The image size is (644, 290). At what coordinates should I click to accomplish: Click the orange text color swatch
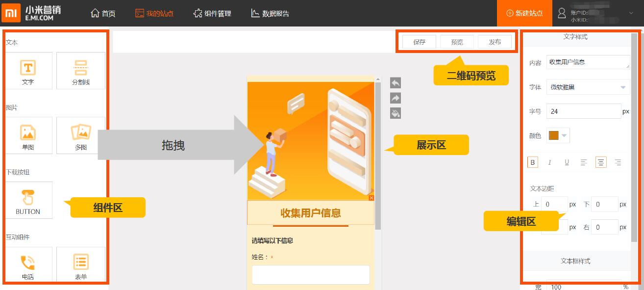[554, 135]
